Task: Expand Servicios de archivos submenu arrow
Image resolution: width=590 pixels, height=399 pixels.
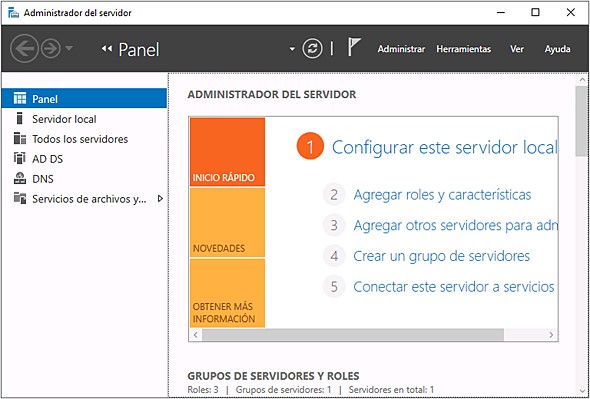Action: pos(160,198)
